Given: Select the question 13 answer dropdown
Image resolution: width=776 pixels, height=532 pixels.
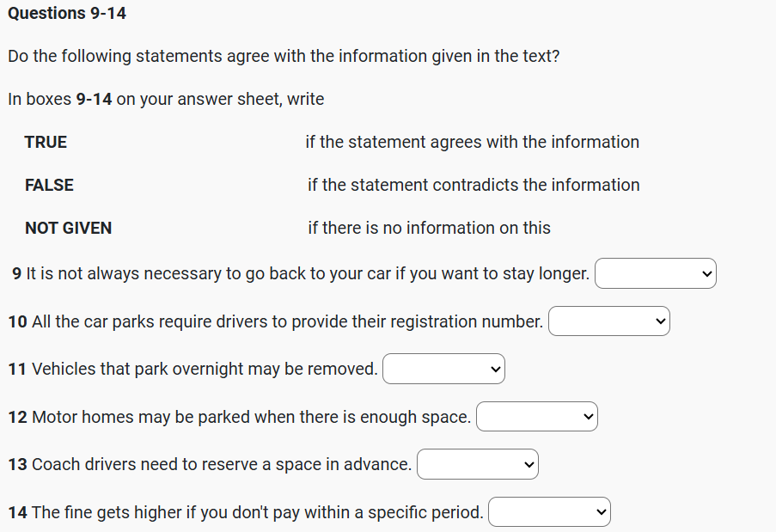Looking at the screenshot, I should click(x=478, y=464).
